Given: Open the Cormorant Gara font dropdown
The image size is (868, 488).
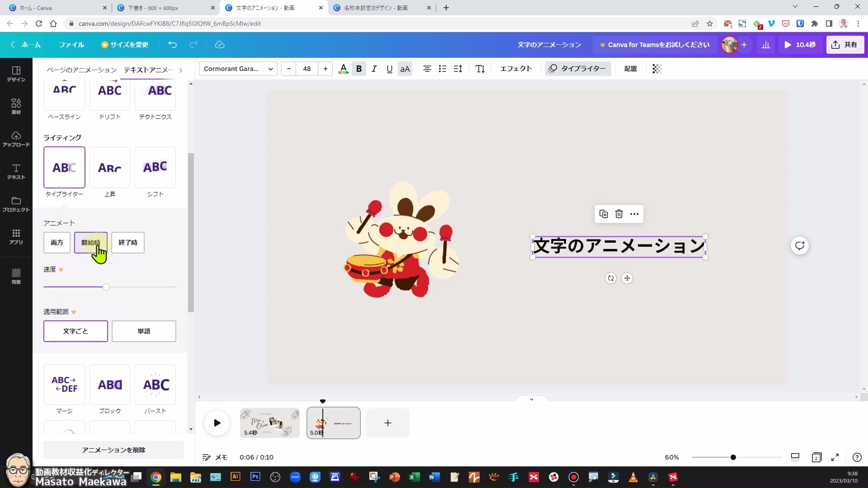Looking at the screenshot, I should [238, 69].
